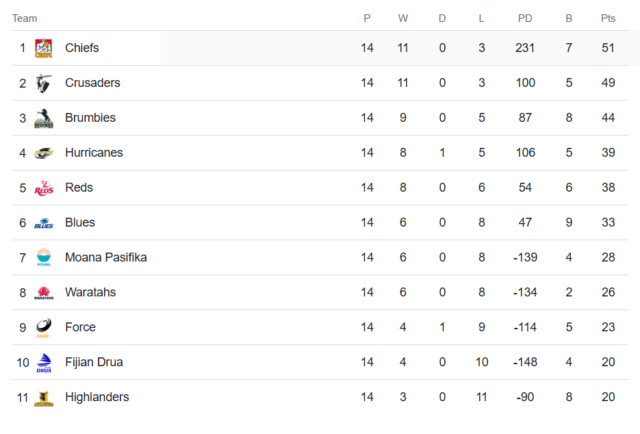Click the Brumbies team logo
Image resolution: width=640 pixels, height=434 pixels.
click(44, 118)
